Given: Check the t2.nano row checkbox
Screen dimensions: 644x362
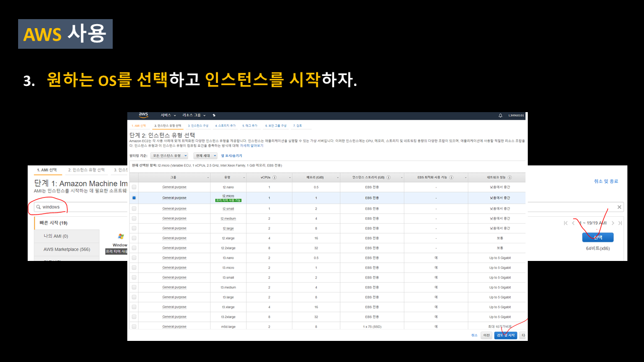Looking at the screenshot, I should [134, 187].
